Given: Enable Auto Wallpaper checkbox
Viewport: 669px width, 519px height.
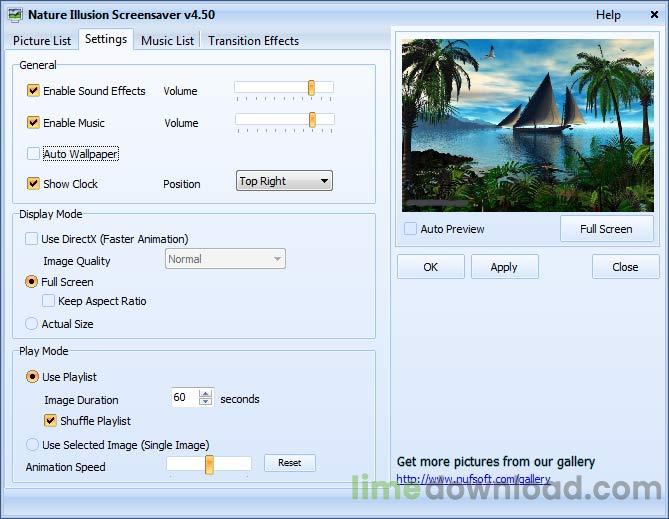Looking at the screenshot, I should point(34,154).
